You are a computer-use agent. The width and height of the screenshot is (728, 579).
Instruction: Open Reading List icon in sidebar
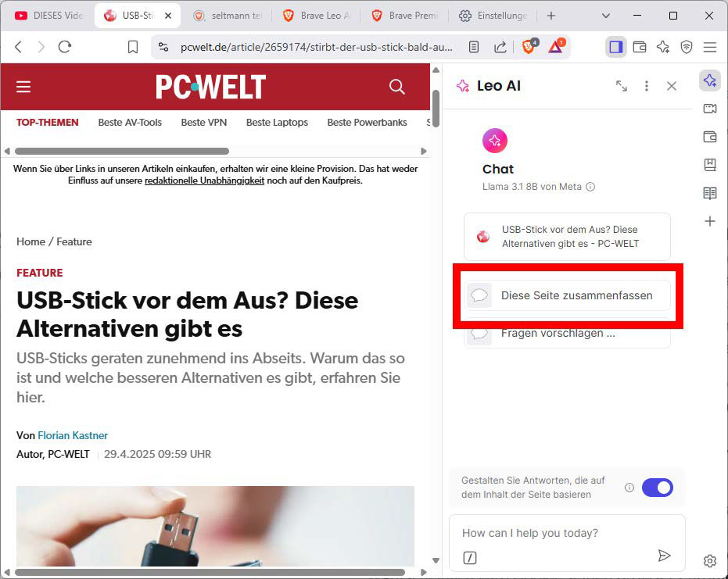click(710, 193)
